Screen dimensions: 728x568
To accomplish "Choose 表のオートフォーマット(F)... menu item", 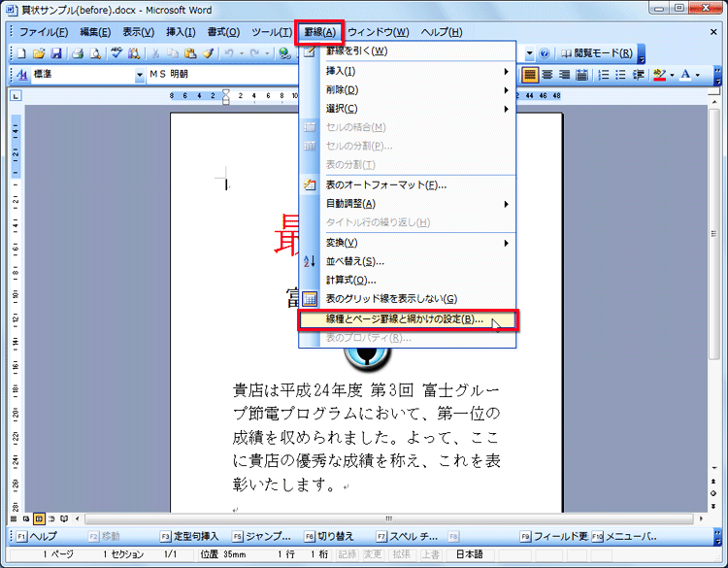I will tap(407, 184).
